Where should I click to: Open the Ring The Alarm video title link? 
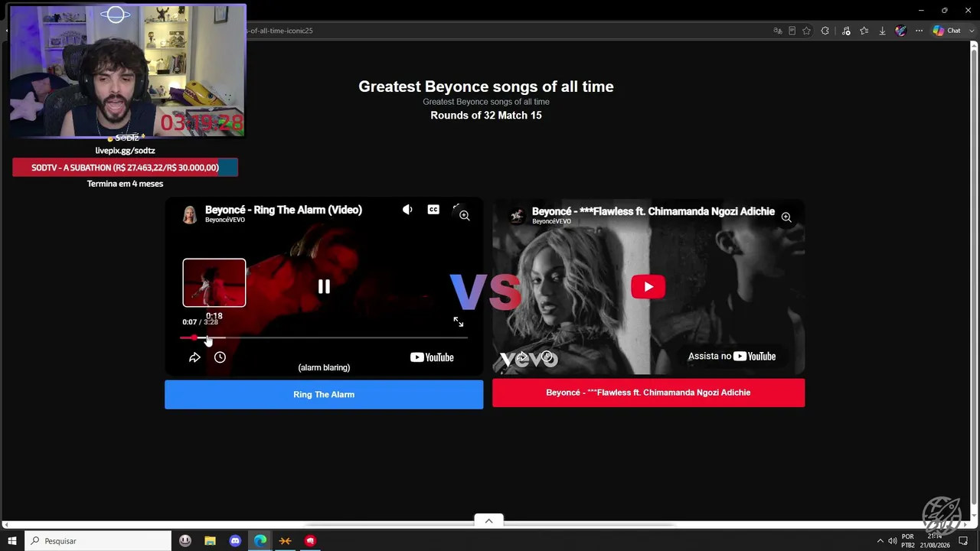tap(283, 210)
